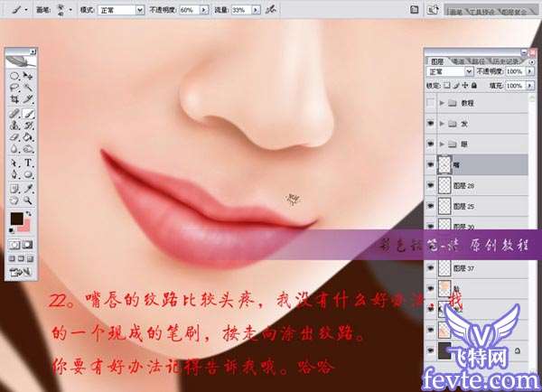Switch to the 通道 tab
The height and width of the screenshot is (392, 542).
click(458, 61)
